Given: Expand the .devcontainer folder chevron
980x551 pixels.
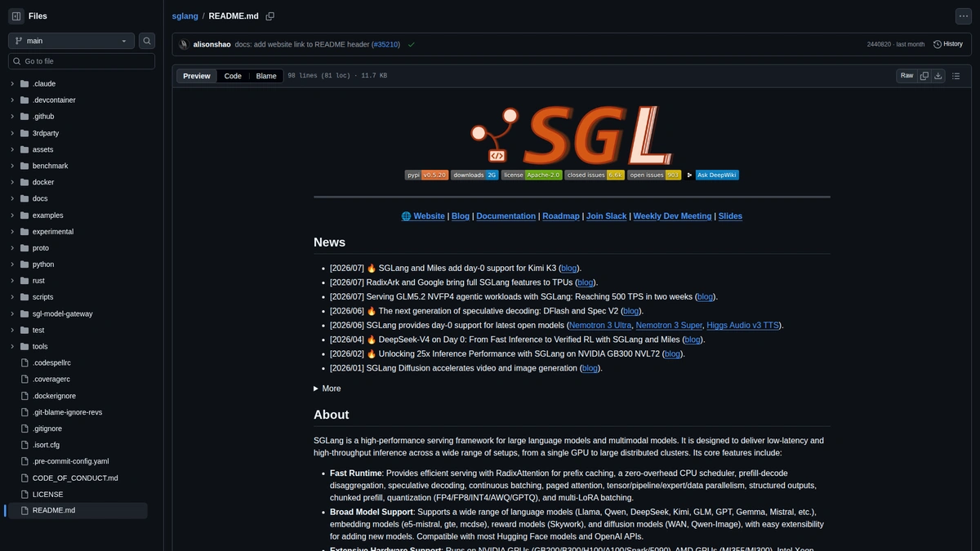Looking at the screenshot, I should pyautogui.click(x=12, y=100).
